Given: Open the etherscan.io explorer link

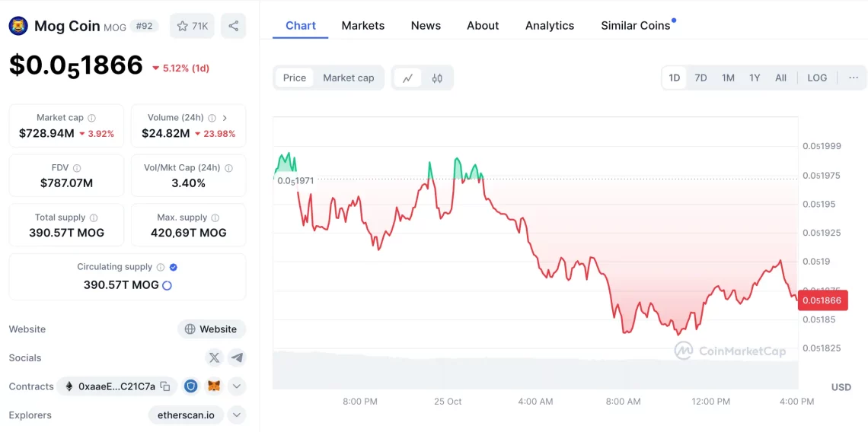Looking at the screenshot, I should (x=186, y=415).
